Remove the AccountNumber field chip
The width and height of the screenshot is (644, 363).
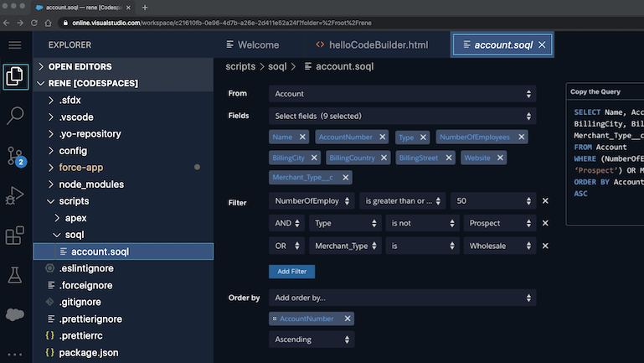tap(383, 137)
